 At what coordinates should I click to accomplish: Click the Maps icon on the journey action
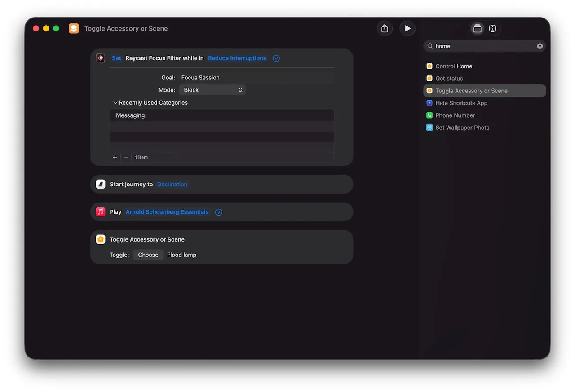click(100, 184)
